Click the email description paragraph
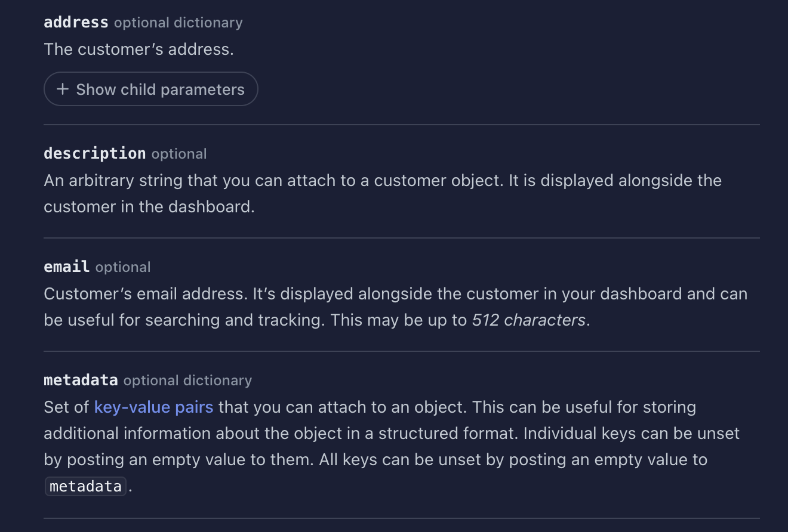Viewport: 788px width, 532px height. [394, 307]
